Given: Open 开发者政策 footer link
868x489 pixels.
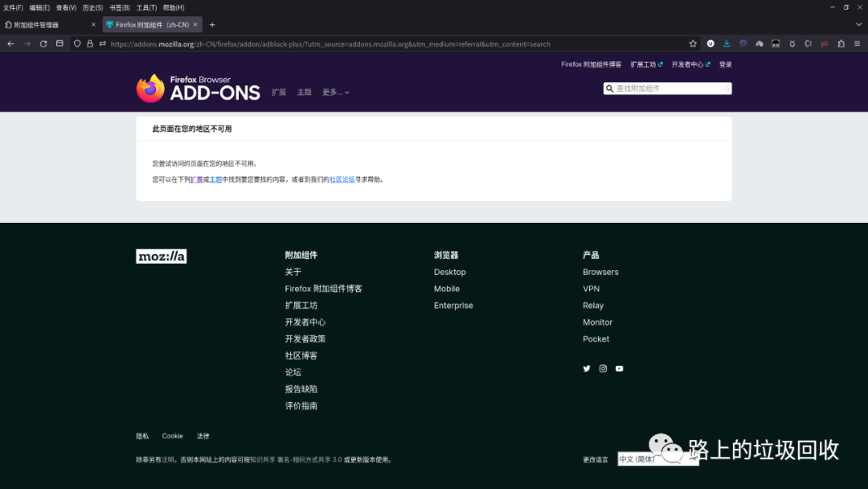Looking at the screenshot, I should [x=305, y=339].
